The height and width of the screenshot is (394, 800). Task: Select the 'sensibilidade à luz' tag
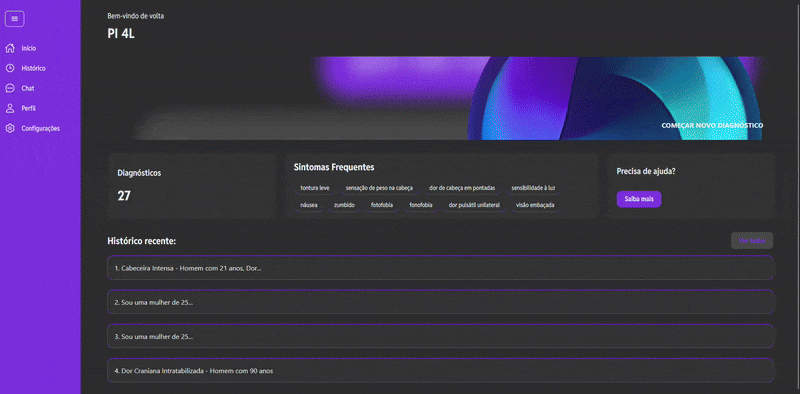533,188
